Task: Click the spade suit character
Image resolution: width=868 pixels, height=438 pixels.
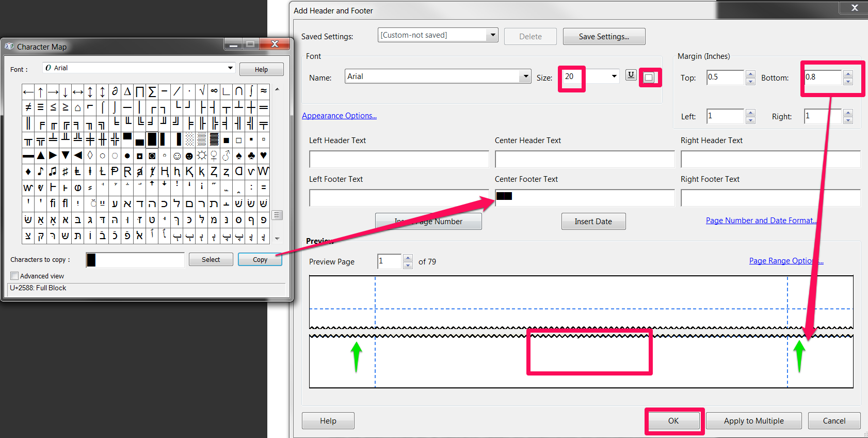Action: coord(239,155)
